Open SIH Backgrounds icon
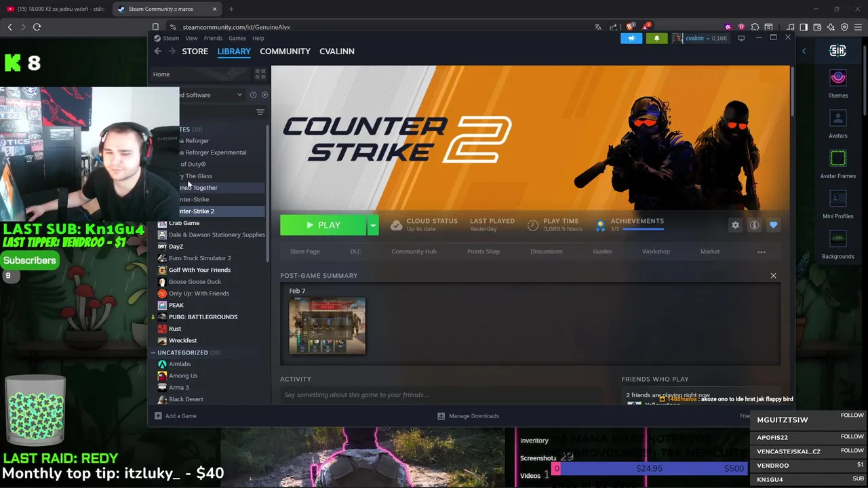The width and height of the screenshot is (868, 488). (838, 239)
